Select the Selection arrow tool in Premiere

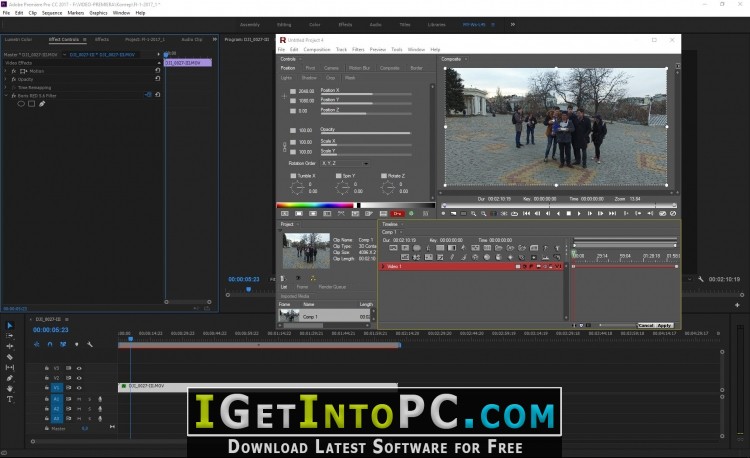pos(10,325)
